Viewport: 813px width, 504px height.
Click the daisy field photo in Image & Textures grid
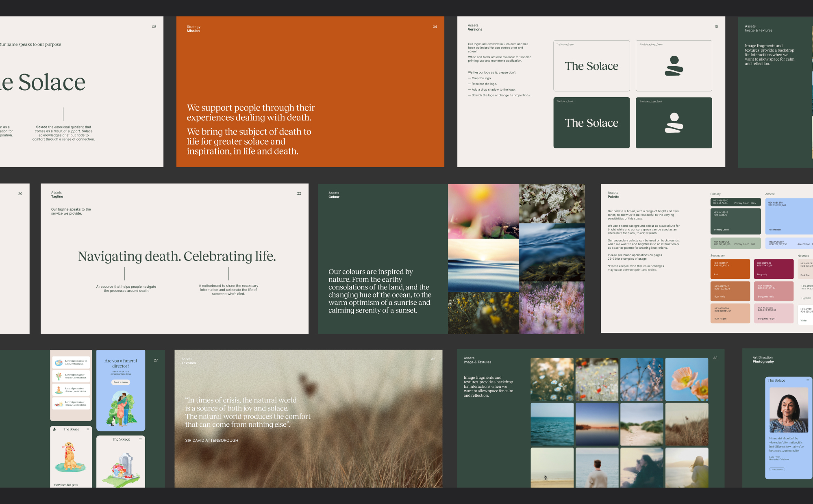pos(552,379)
